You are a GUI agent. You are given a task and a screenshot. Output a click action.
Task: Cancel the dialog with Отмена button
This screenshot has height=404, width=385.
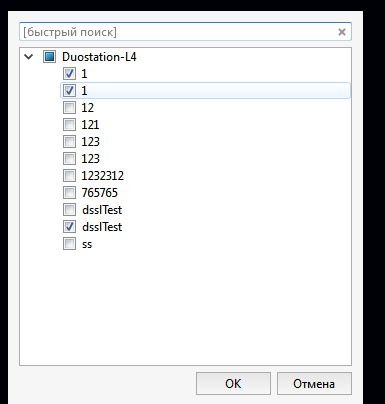pos(314,384)
